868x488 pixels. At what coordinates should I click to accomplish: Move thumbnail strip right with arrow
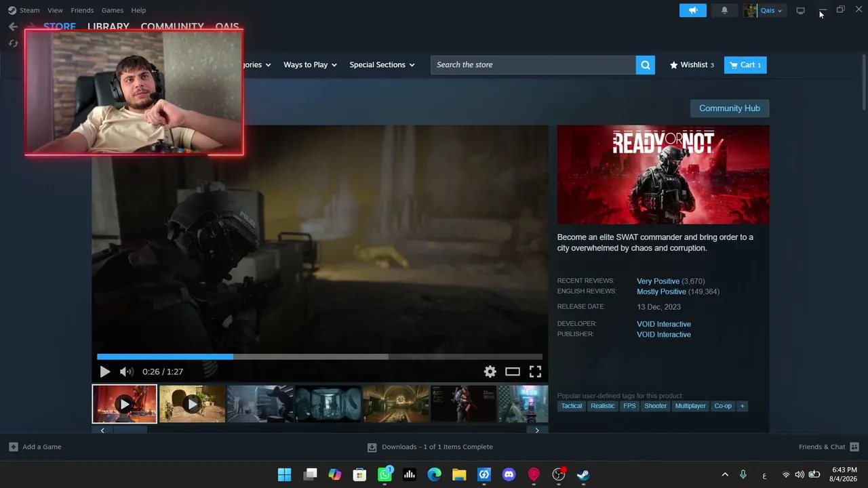[x=537, y=430]
